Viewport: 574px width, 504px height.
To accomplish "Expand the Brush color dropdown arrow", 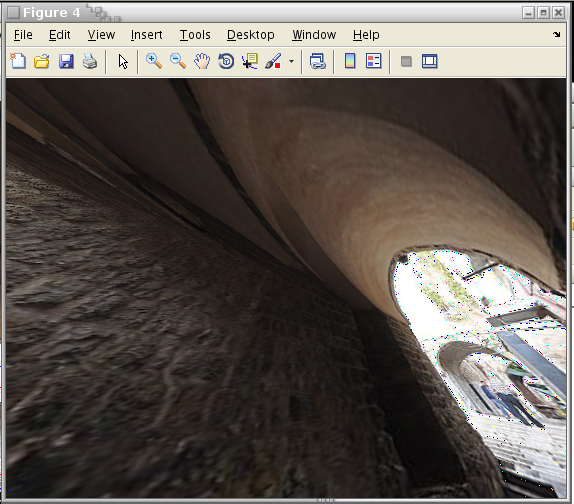I will click(291, 61).
